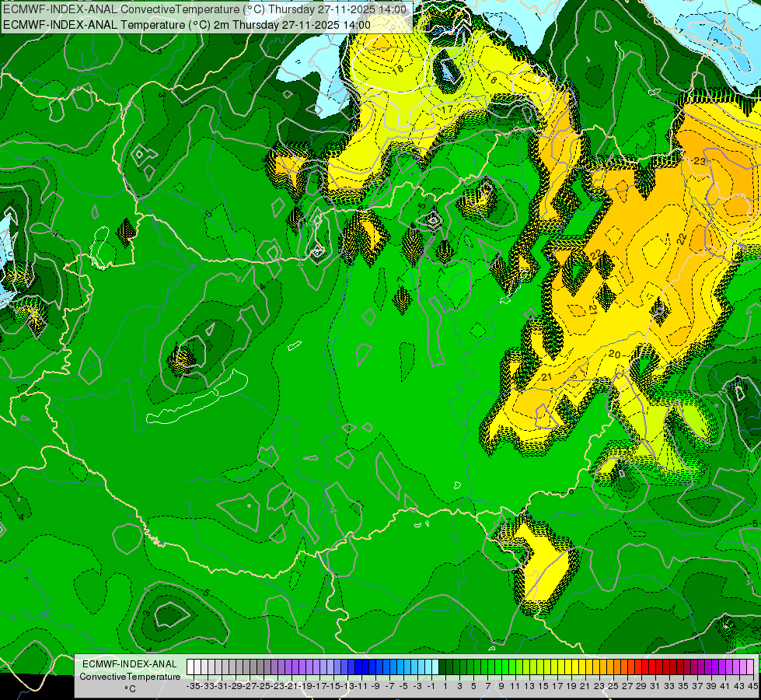Click the 23 contour label on the map
This screenshot has height=700, width=761.
700,161
